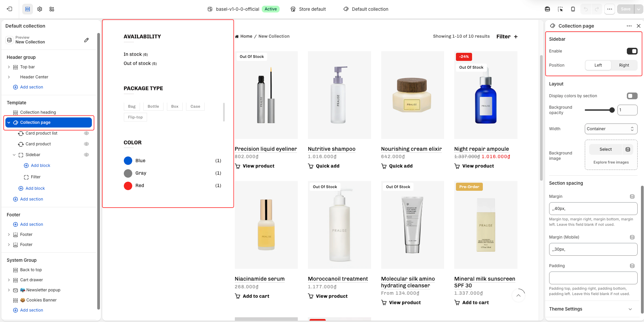Viewport: 644px width, 322px height.
Task: Open the Sections panel icon
Action: [28, 9]
